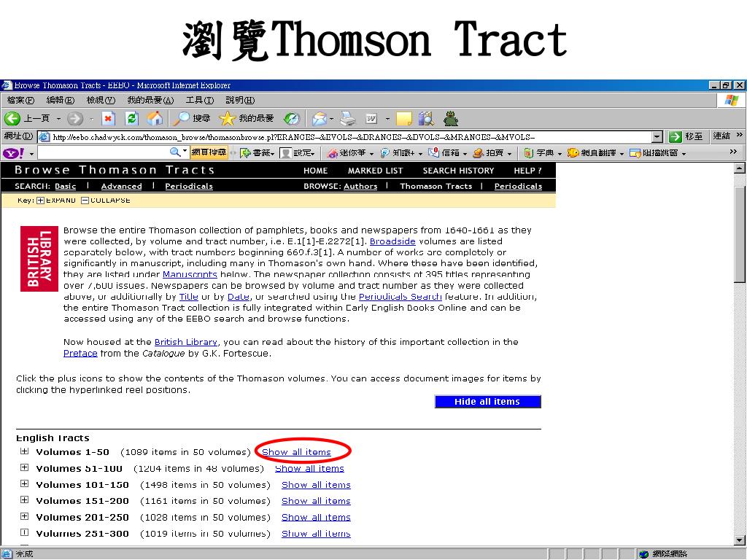
Task: Browse by Authors
Action: point(360,186)
